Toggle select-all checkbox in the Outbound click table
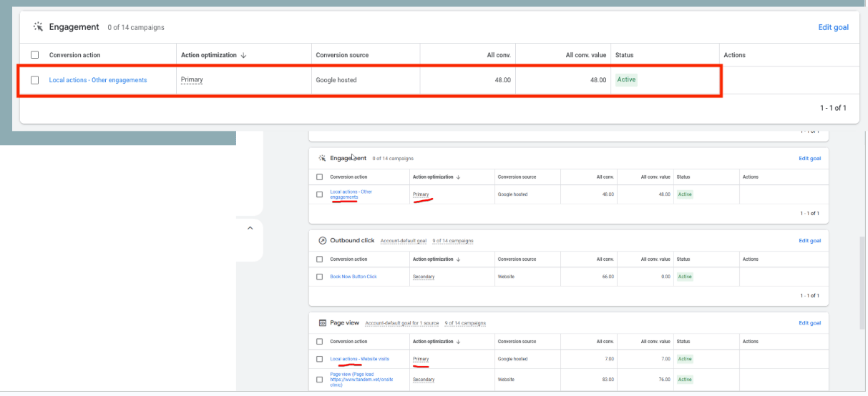The image size is (868, 396). click(320, 259)
